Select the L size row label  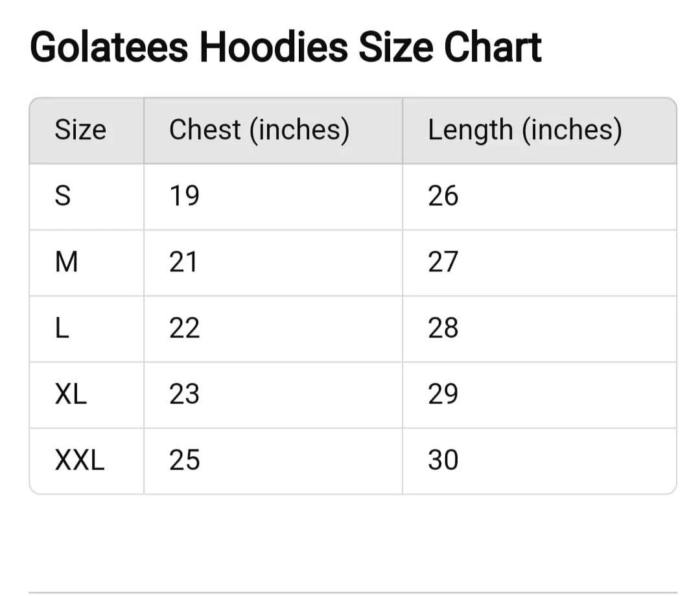[62, 328]
